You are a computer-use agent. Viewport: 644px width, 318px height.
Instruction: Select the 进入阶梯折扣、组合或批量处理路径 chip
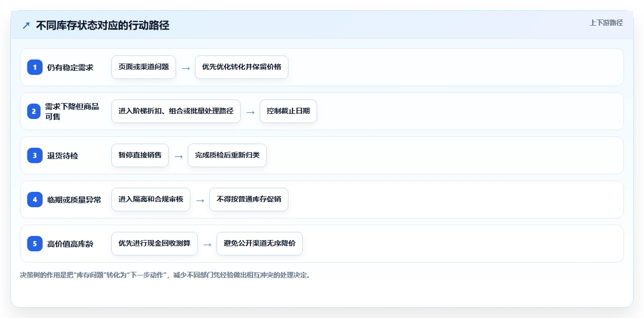coord(176,111)
